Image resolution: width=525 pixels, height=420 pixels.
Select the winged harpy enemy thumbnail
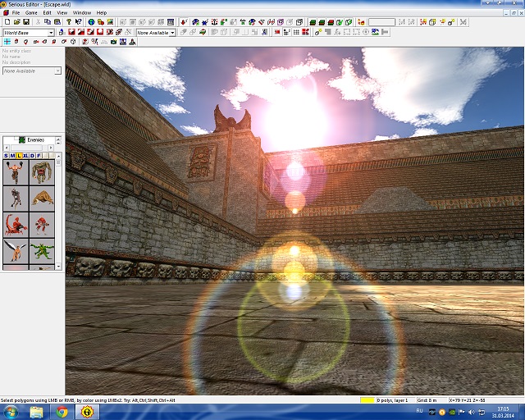(16, 251)
